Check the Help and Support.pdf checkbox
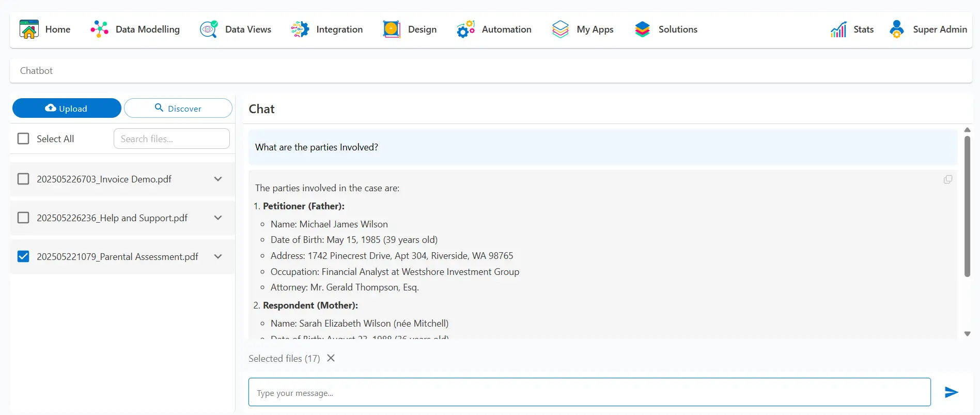Image resolution: width=980 pixels, height=415 pixels. (x=23, y=218)
